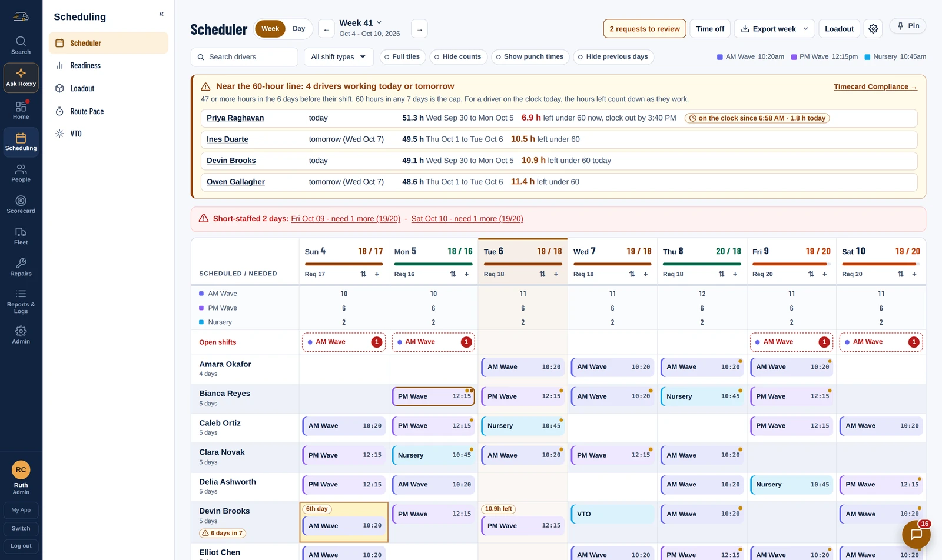Open Scorecard section

[x=21, y=204]
